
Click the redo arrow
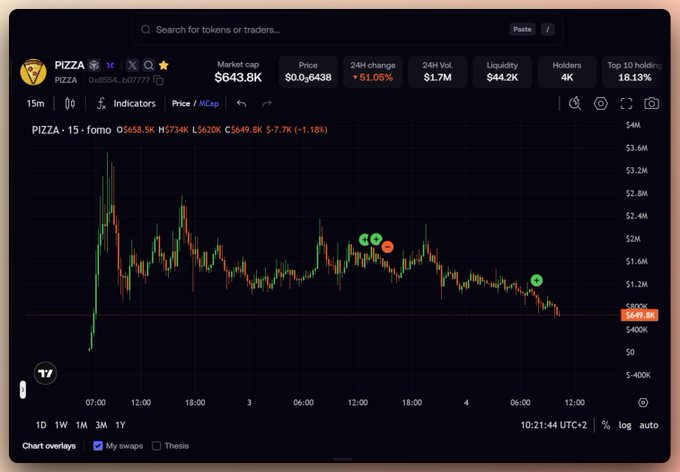(x=267, y=103)
